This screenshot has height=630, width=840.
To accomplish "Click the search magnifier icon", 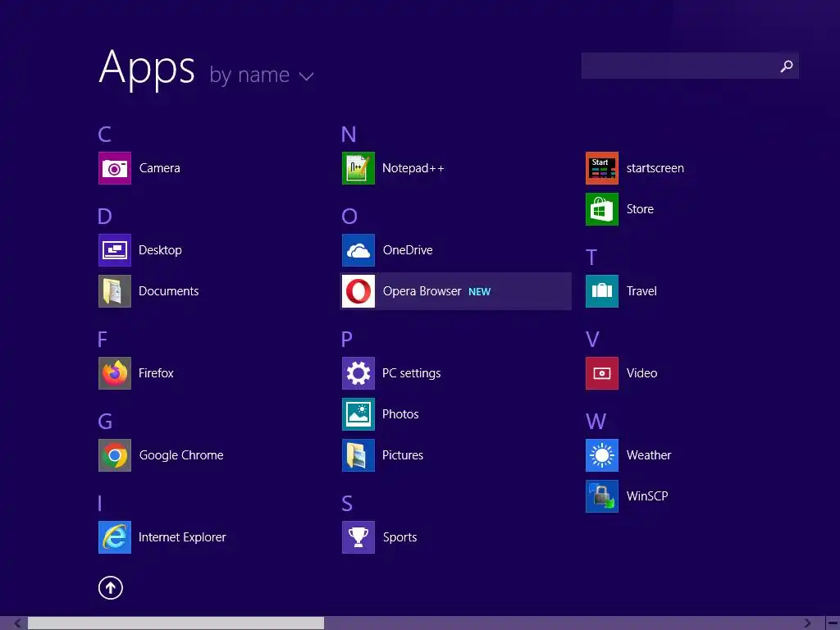I will tap(786, 66).
